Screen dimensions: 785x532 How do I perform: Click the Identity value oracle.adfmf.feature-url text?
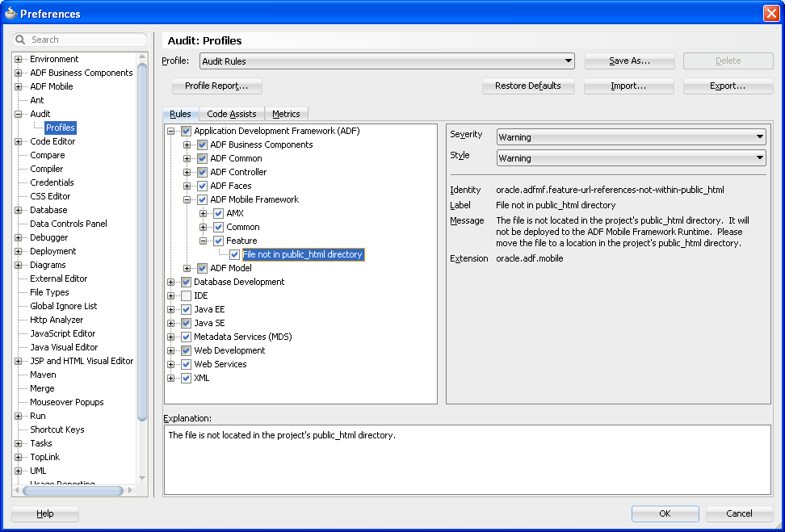pos(610,191)
